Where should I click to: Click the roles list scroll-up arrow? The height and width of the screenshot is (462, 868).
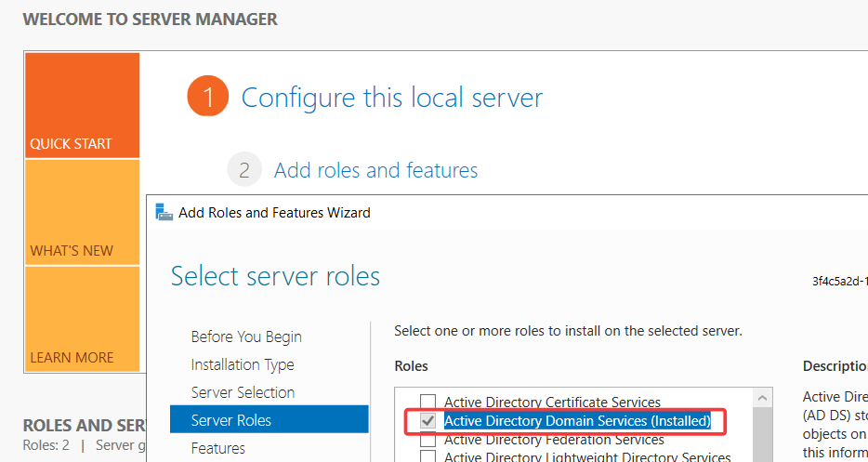[762, 398]
